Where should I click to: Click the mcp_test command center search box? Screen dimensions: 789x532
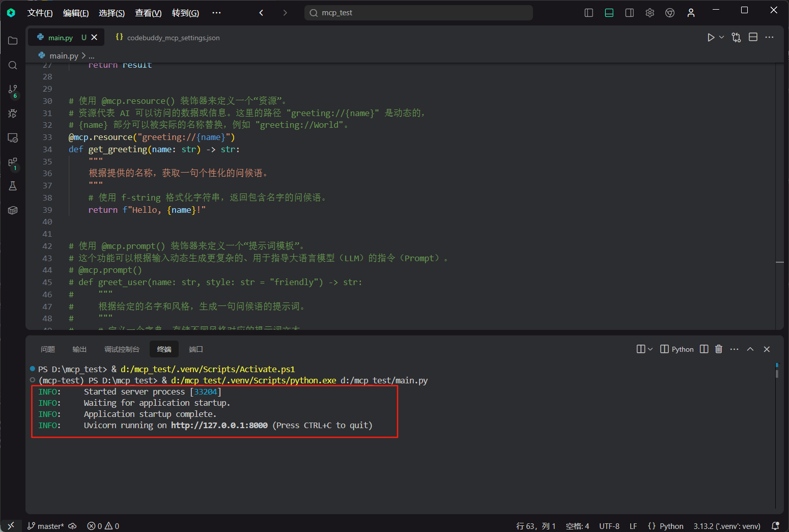[418, 13]
